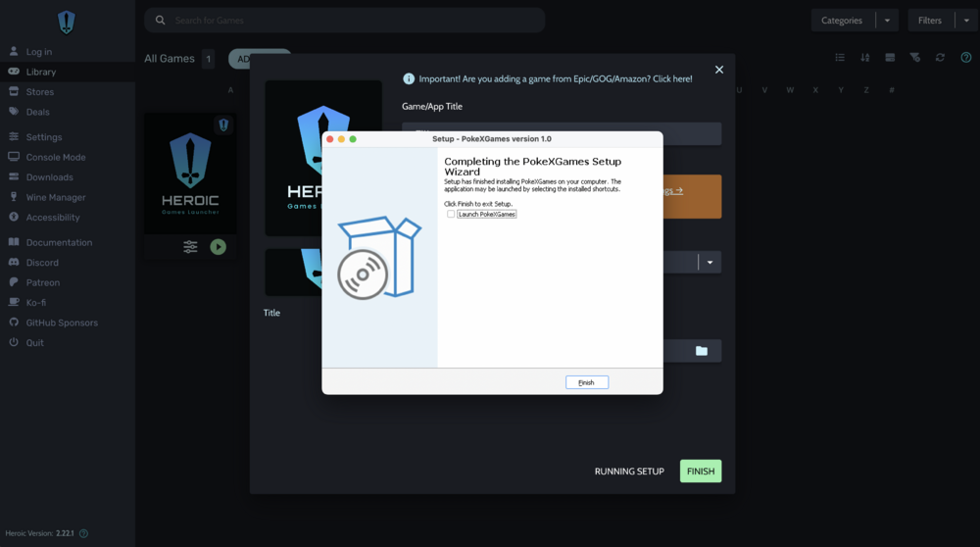
Task: Click the filter funnel toolbar icon
Action: [x=915, y=58]
